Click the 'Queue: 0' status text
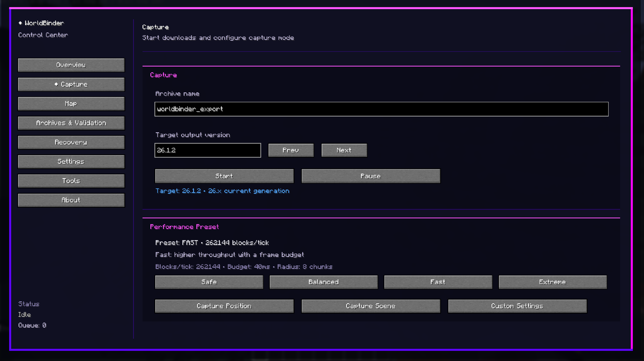 (32, 325)
